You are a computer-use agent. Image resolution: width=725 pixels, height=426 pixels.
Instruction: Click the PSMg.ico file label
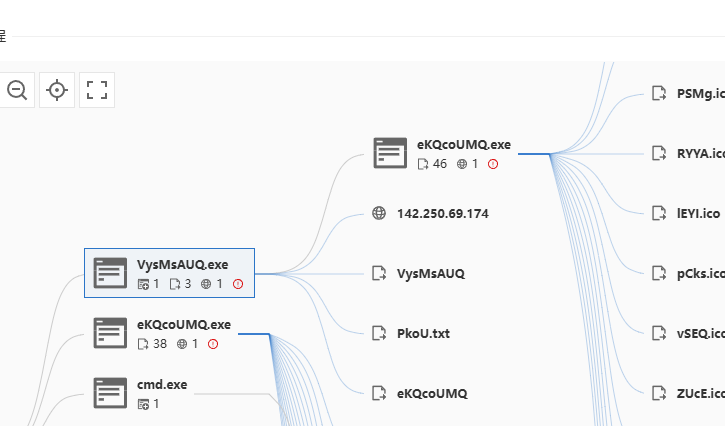(701, 93)
